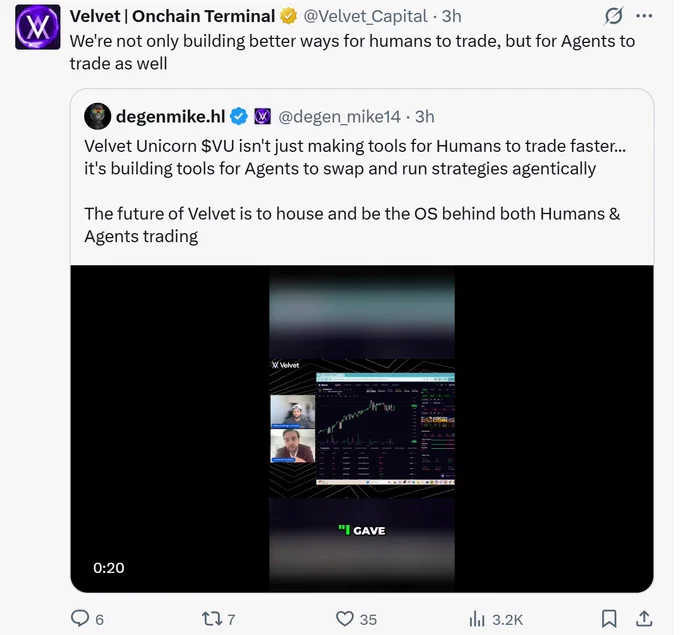The height and width of the screenshot is (635, 680).
Task: Click degenmike.hl avatar in quoted post
Action: click(x=97, y=116)
